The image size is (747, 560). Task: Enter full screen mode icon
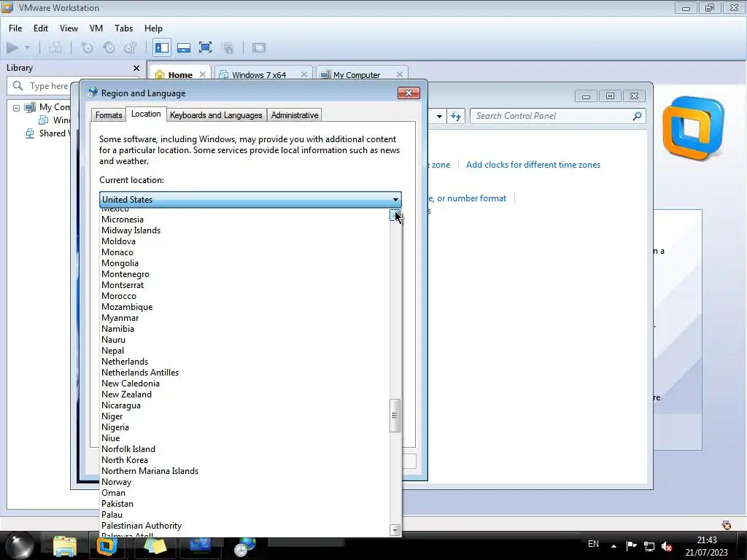tap(205, 47)
